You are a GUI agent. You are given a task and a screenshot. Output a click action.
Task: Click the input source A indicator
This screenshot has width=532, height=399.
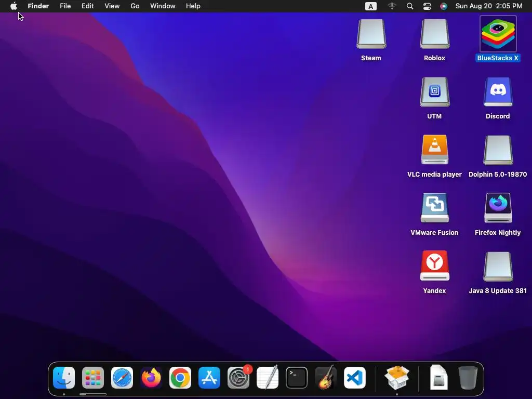tap(371, 6)
